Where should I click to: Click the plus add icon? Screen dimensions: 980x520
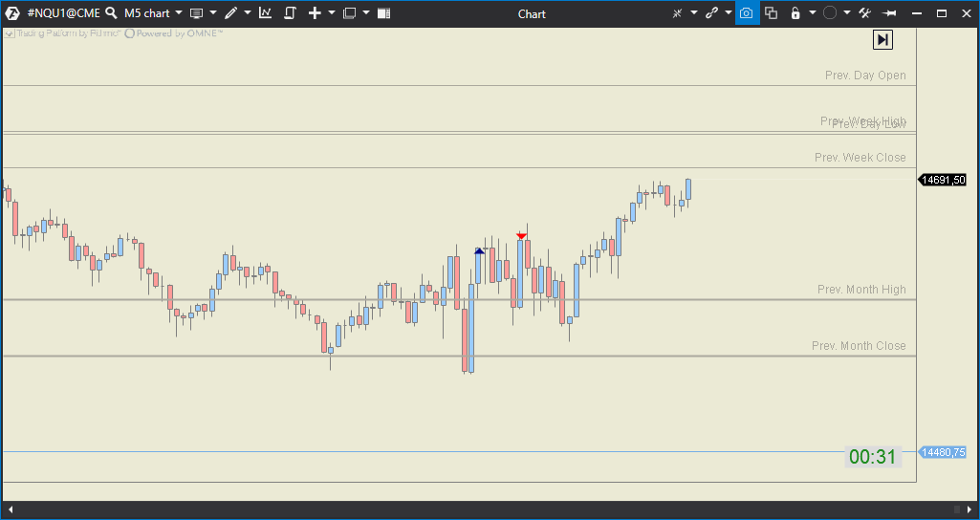coord(315,13)
